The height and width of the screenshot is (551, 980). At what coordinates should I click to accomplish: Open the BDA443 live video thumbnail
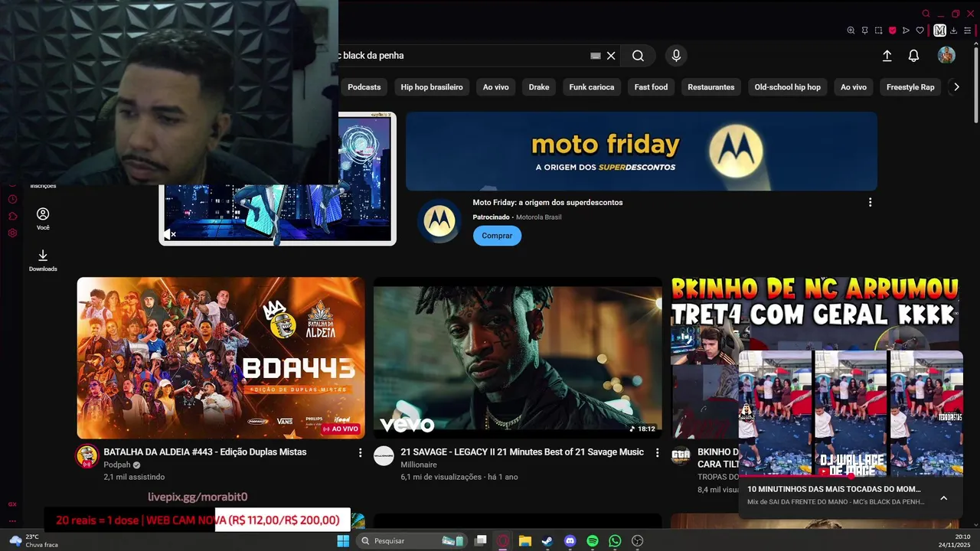click(220, 358)
